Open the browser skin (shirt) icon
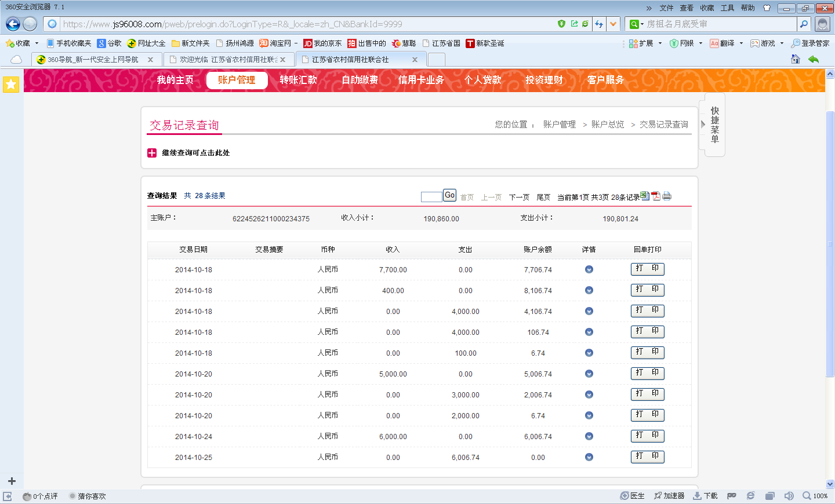The width and height of the screenshot is (835, 504). point(767,8)
